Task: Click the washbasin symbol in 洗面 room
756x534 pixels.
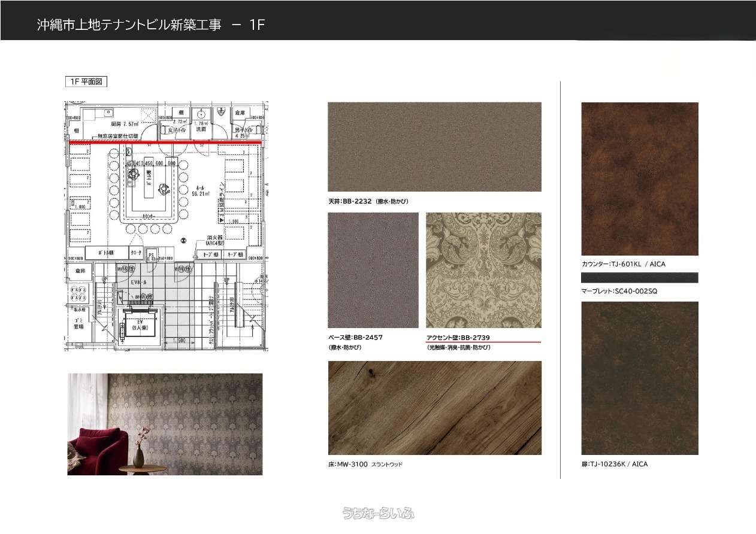Action: (x=201, y=115)
